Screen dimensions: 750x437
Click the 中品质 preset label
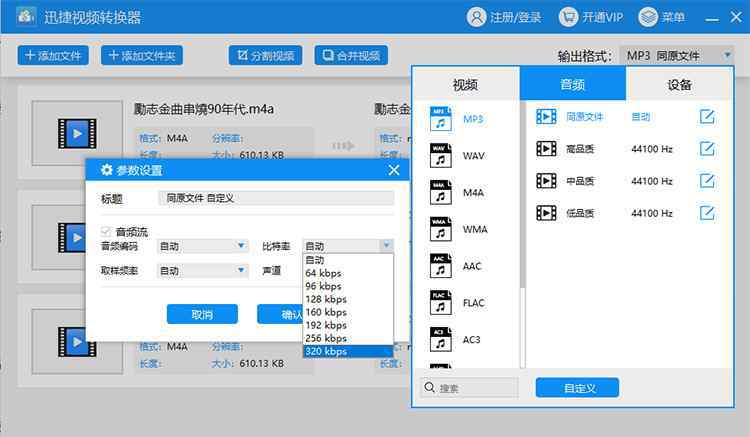580,181
